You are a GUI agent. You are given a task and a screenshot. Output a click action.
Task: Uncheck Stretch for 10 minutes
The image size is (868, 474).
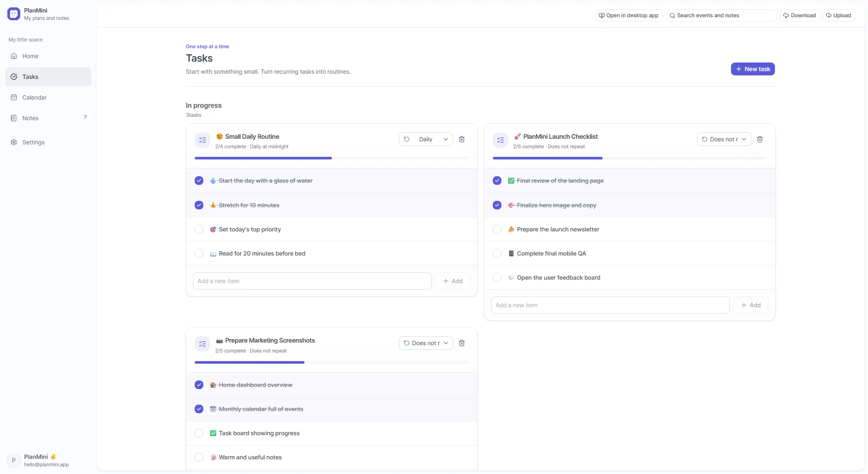click(199, 205)
